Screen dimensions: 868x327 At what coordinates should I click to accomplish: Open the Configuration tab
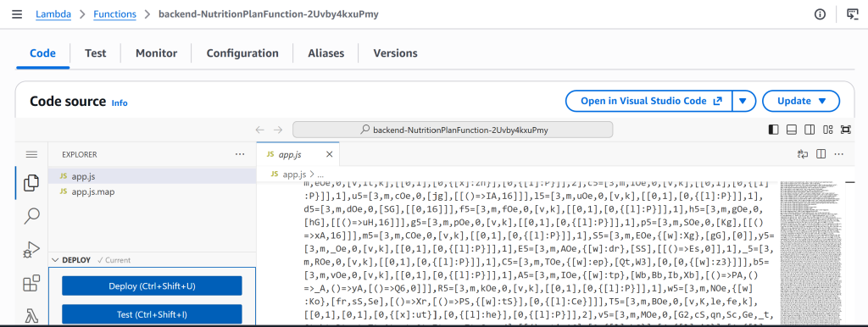tap(242, 53)
